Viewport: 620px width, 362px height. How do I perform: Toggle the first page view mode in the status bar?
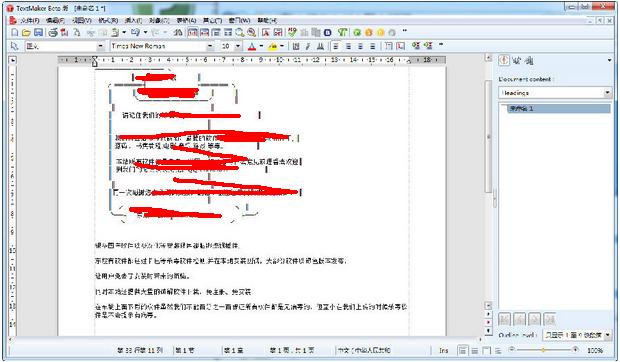[x=463, y=351]
